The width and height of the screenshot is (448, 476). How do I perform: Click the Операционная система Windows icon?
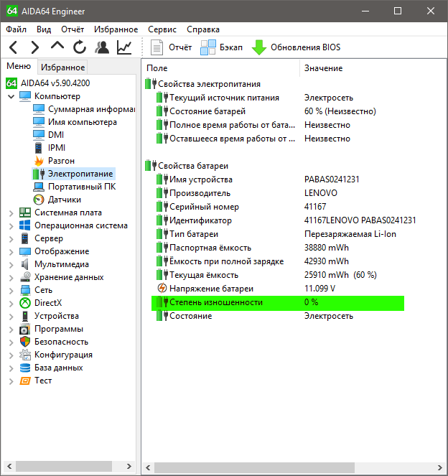click(25, 225)
